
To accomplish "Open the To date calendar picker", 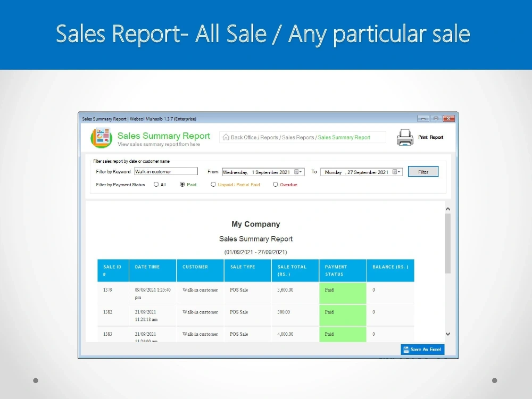I will point(396,172).
